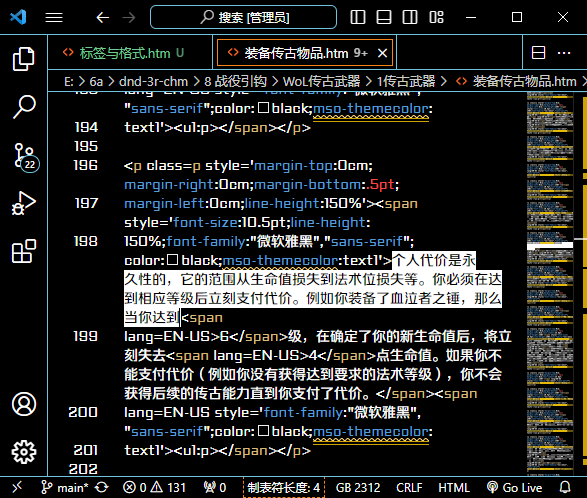Switch to the 标签与格式.htm tab
Screen dimensions: 587x498
(x=124, y=53)
